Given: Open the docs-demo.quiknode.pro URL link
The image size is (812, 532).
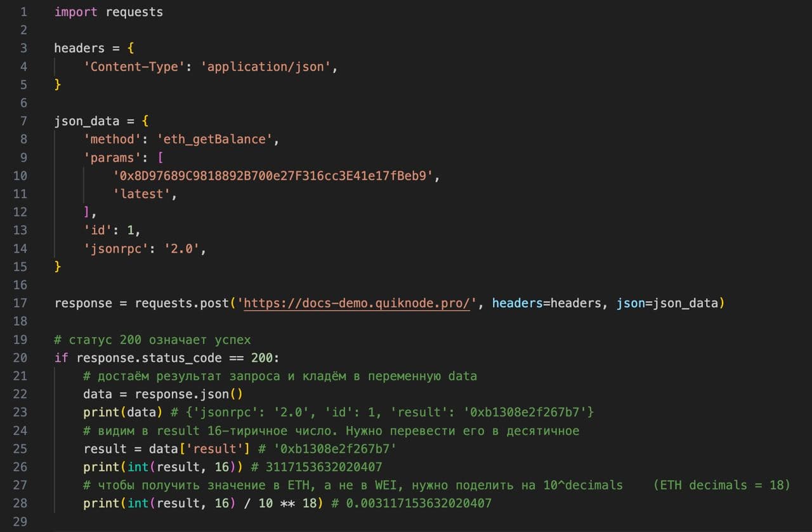Looking at the screenshot, I should click(357, 303).
